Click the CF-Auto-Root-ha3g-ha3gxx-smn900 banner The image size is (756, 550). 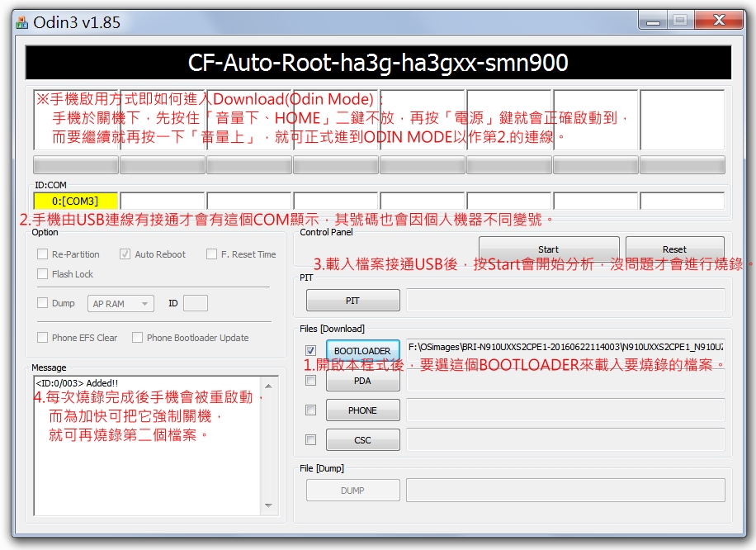(378, 63)
